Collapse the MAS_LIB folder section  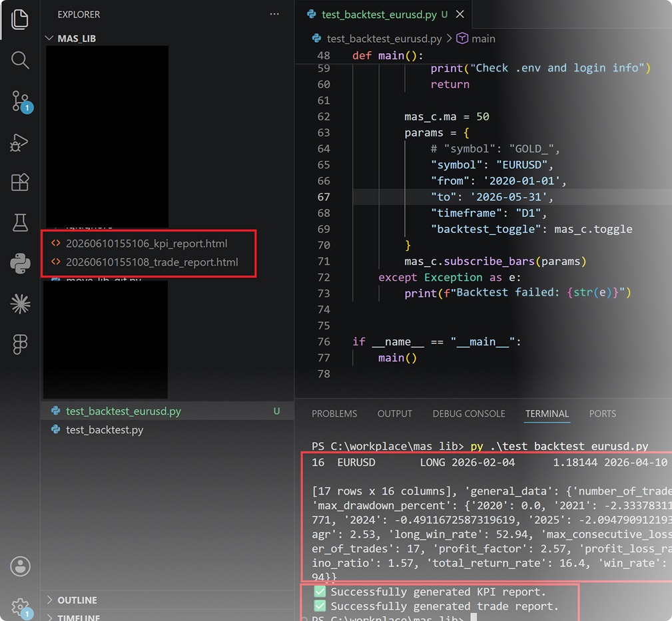coord(77,39)
